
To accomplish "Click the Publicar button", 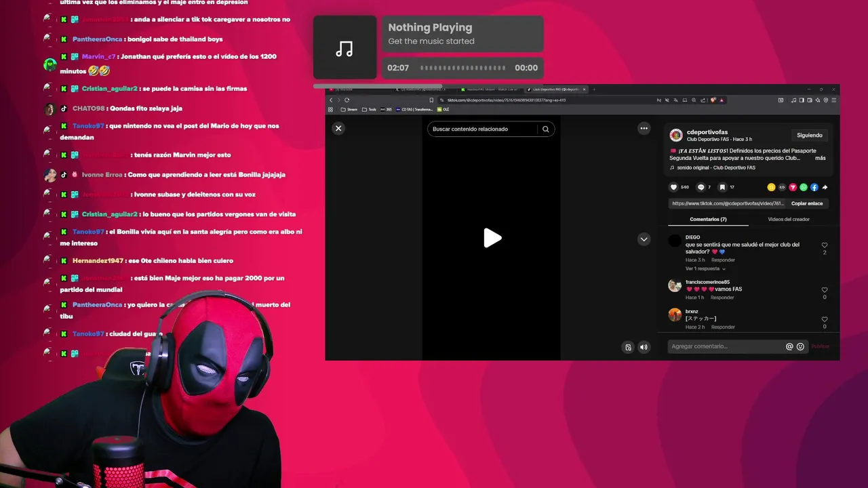I will coord(820,346).
